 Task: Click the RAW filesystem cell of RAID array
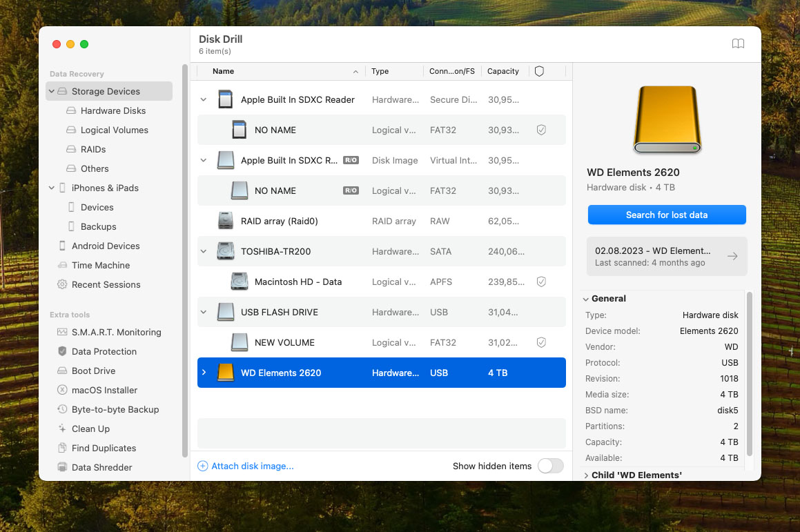tap(440, 221)
